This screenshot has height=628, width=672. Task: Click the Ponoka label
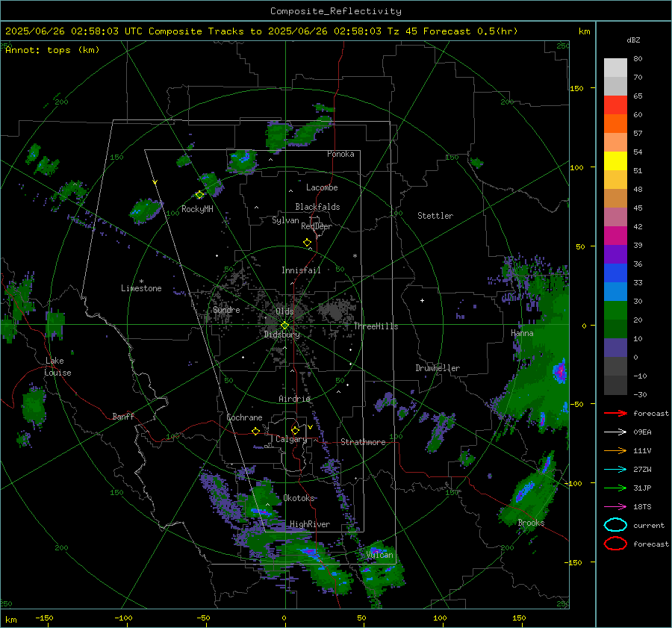(340, 154)
